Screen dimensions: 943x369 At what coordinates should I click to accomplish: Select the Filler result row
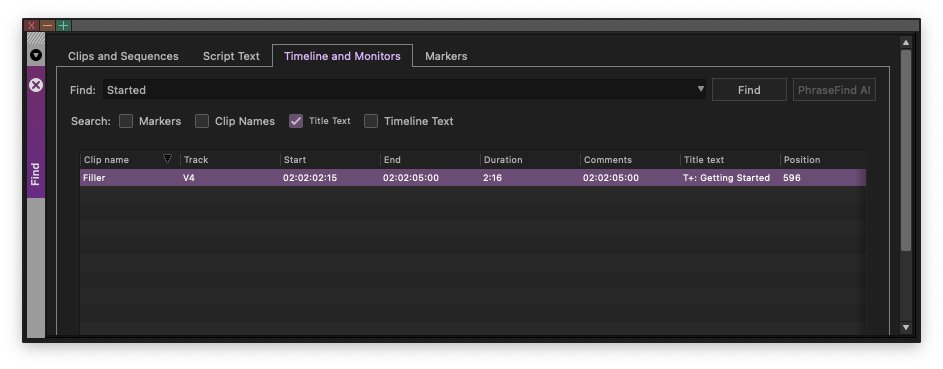[473, 178]
